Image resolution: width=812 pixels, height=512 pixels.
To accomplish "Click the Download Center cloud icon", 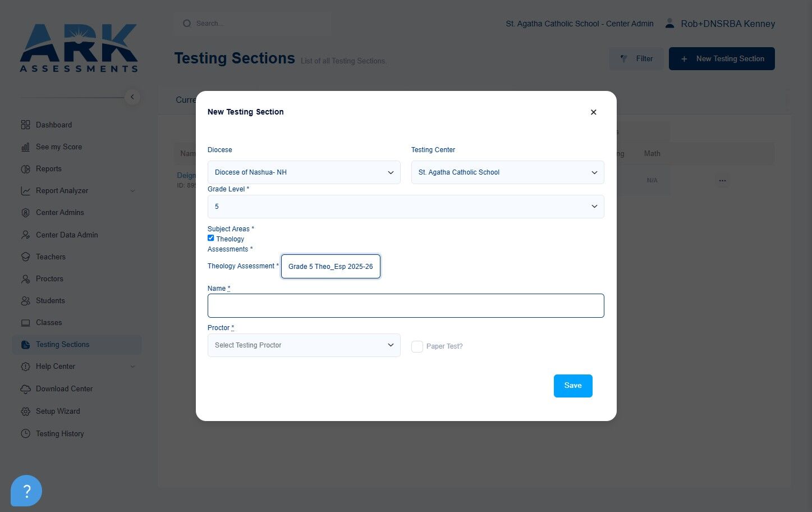I will point(25,389).
